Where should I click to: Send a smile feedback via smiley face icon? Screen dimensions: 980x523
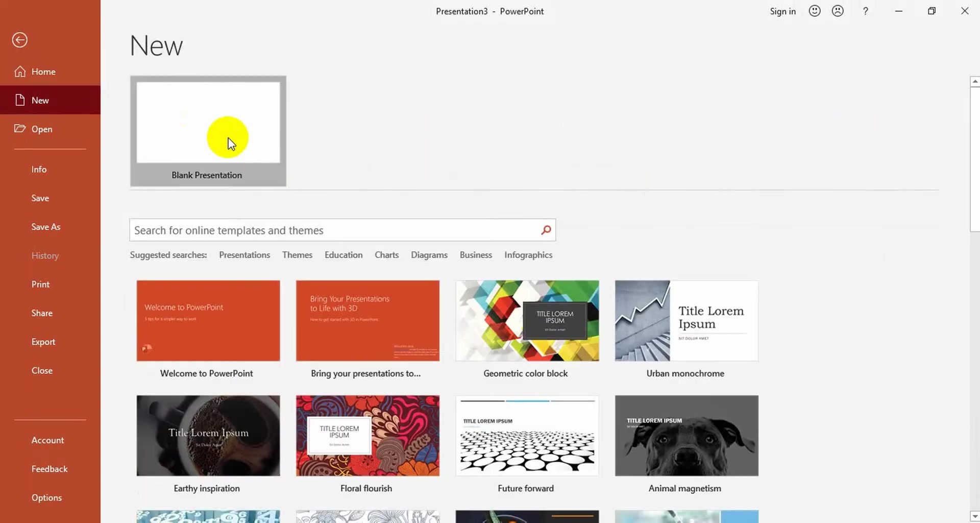coord(815,11)
